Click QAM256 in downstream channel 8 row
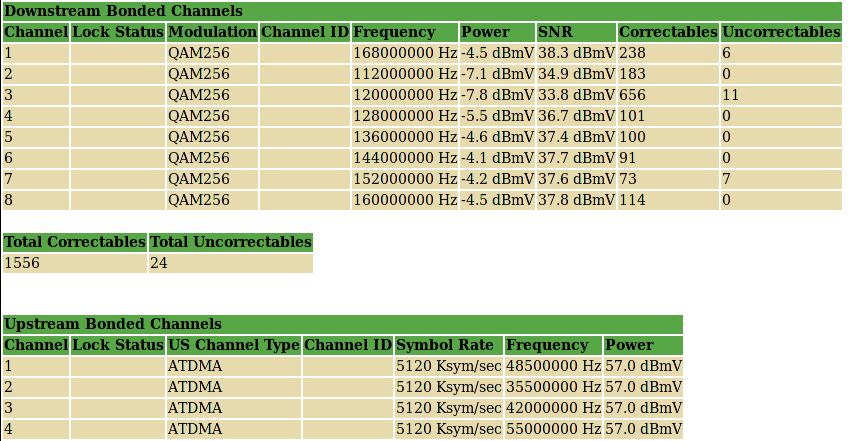852x441 pixels. 198,200
